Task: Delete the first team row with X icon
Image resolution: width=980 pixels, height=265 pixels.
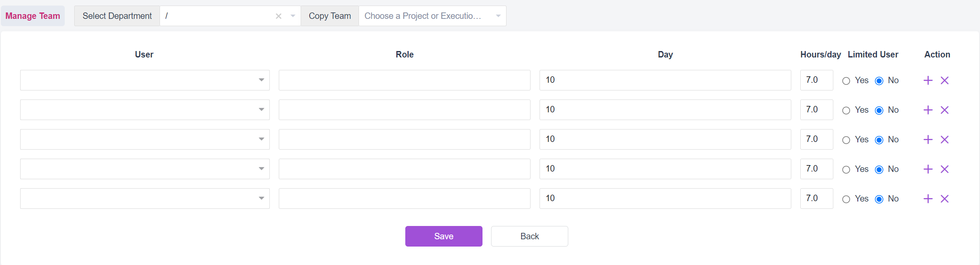Action: tap(944, 81)
